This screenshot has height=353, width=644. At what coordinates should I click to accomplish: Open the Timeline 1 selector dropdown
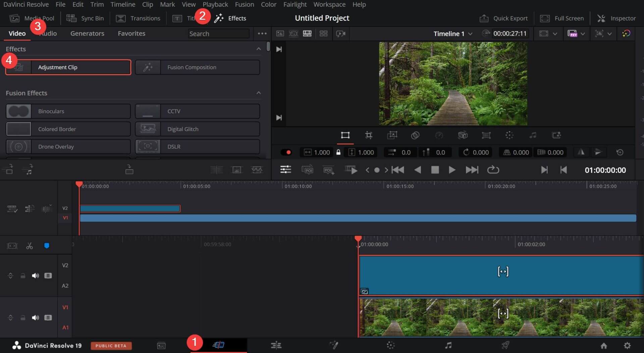pos(453,34)
